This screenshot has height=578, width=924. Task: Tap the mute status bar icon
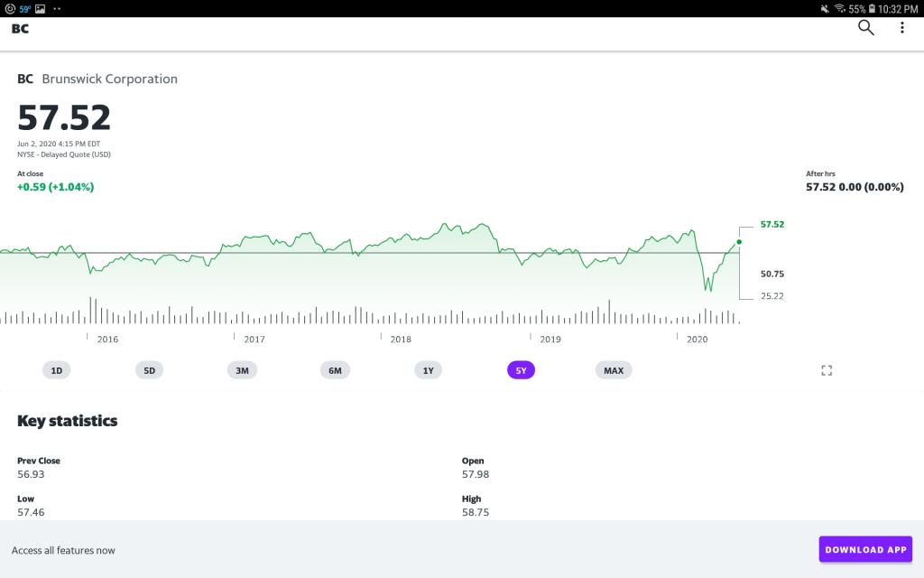(x=825, y=9)
